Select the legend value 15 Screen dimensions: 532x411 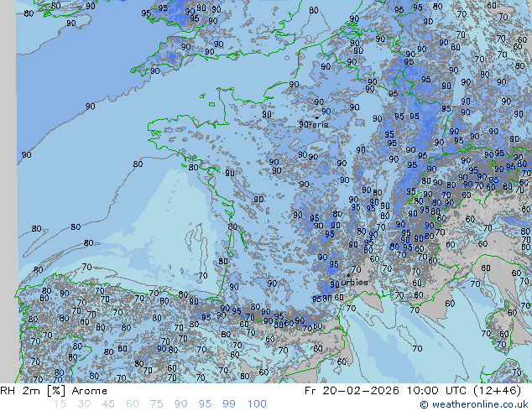tap(60, 404)
